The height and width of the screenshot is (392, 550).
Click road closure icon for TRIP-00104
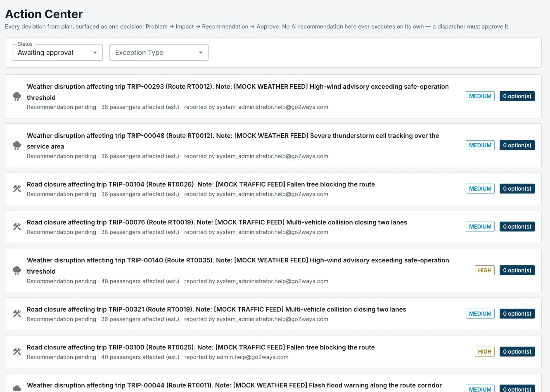click(x=17, y=189)
